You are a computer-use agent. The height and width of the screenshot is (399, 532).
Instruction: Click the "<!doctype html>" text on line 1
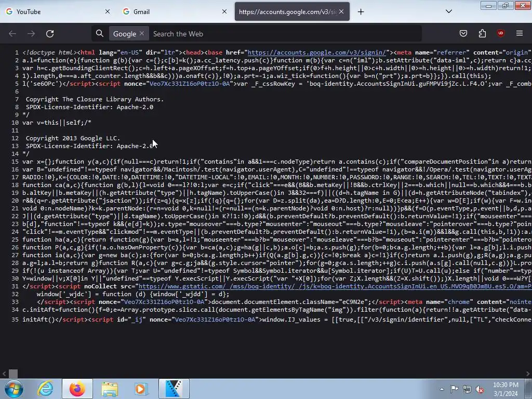49,52
